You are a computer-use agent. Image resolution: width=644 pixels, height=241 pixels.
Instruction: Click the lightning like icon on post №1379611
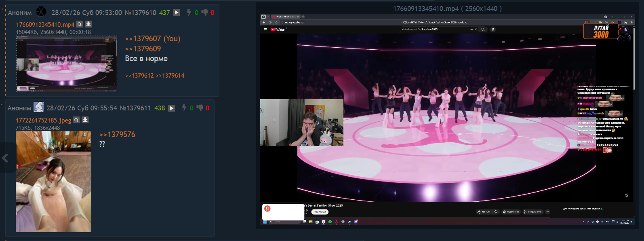point(184,108)
